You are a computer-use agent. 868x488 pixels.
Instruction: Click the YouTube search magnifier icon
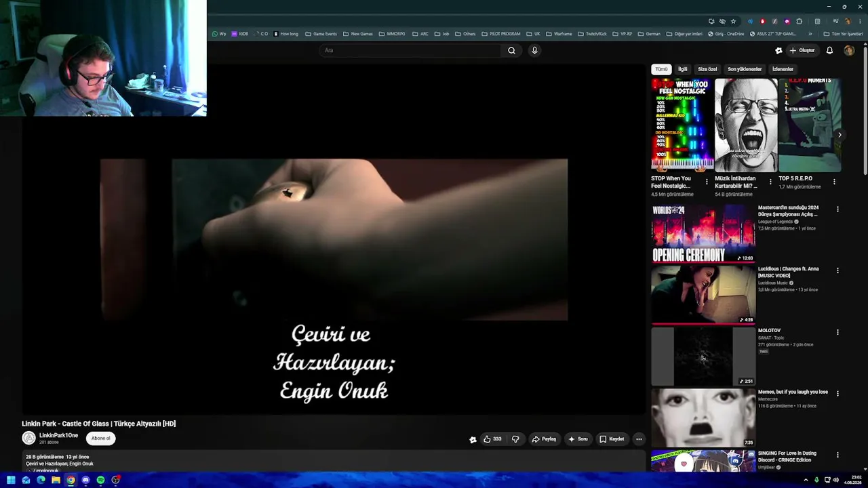point(511,50)
